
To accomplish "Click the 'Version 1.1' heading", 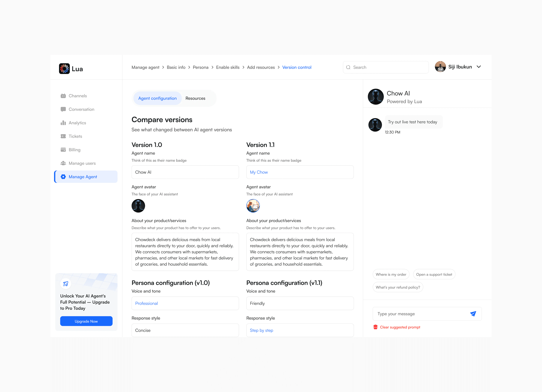I will [260, 145].
